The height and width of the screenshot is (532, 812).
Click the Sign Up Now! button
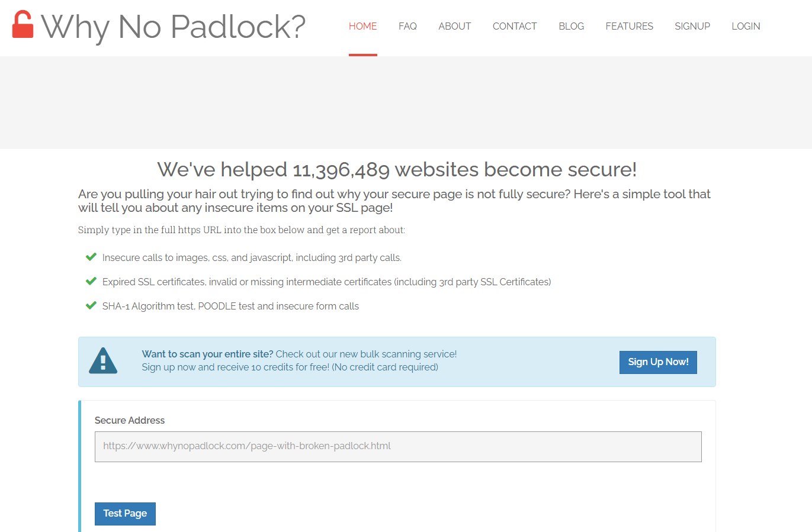click(x=658, y=362)
